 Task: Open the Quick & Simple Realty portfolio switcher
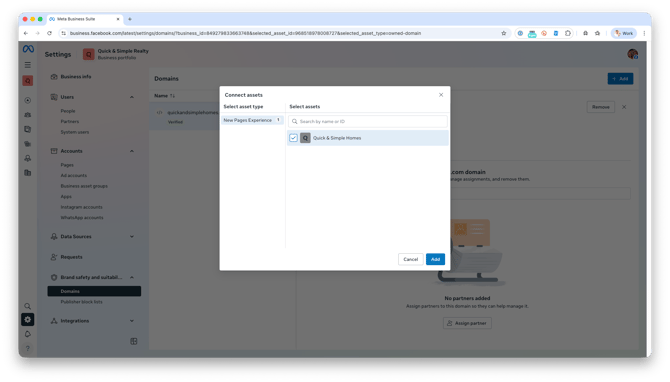116,54
